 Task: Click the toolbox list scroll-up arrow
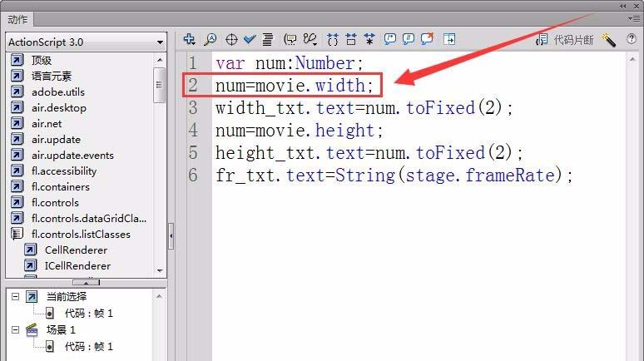(160, 60)
